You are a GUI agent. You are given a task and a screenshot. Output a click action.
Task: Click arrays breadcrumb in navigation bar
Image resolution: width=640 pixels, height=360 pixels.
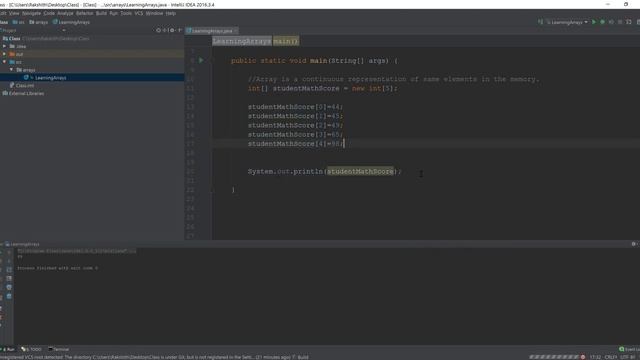coord(39,22)
